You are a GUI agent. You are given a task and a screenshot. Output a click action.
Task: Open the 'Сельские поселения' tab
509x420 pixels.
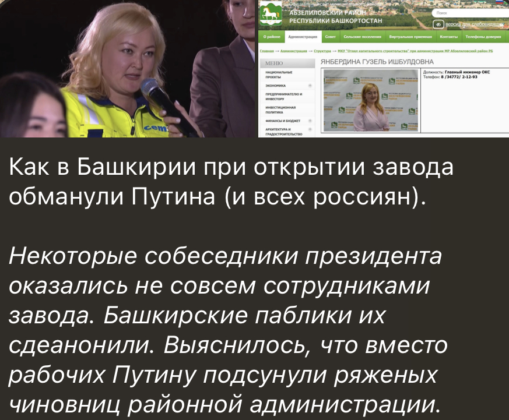pos(362,36)
